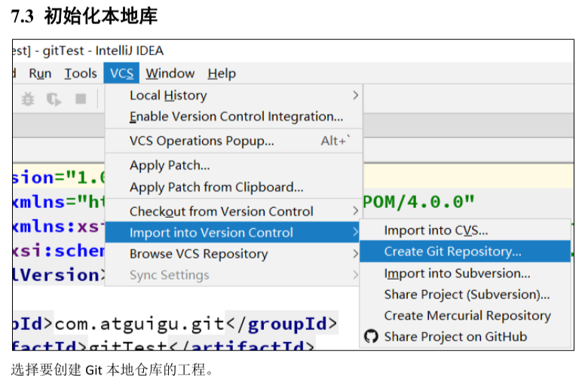The image size is (588, 391).
Task: Open the Help menu
Action: [x=222, y=73]
